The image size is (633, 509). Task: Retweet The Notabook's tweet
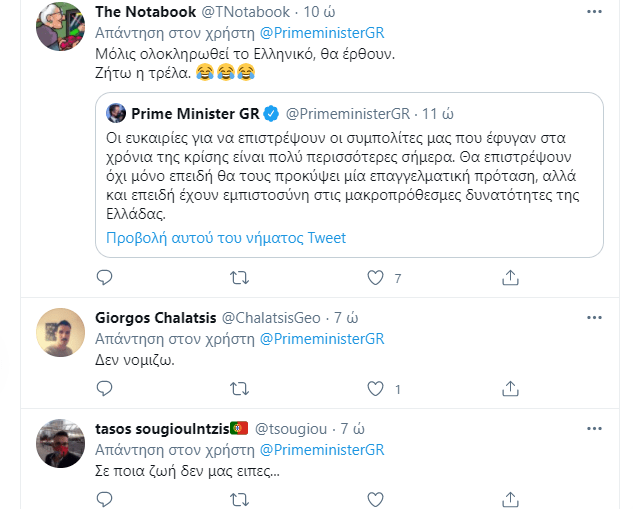tap(240, 277)
